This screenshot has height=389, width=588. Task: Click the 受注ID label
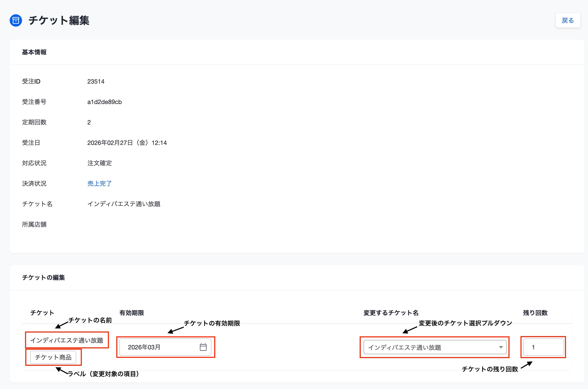(31, 82)
